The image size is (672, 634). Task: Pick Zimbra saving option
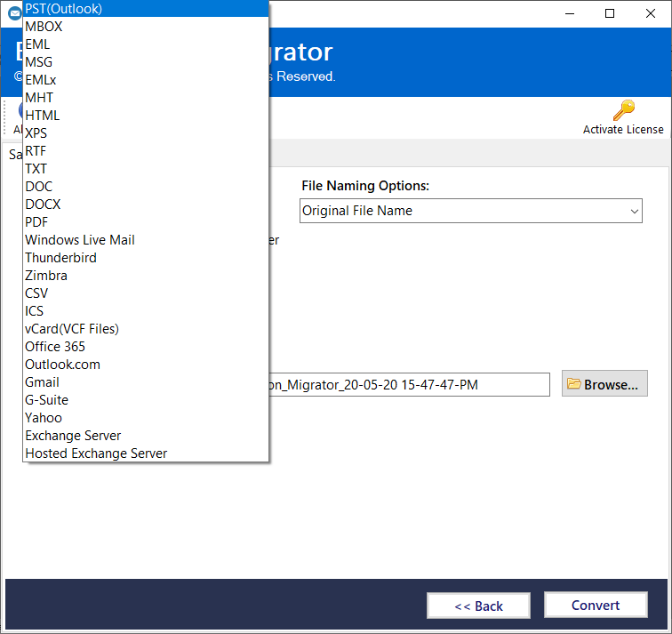point(146,276)
